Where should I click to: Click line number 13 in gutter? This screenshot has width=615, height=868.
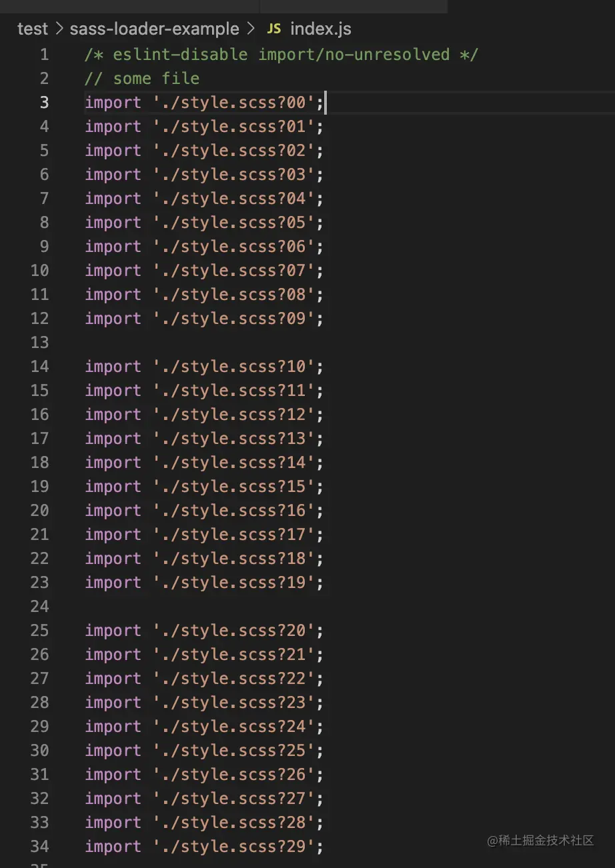coord(39,343)
